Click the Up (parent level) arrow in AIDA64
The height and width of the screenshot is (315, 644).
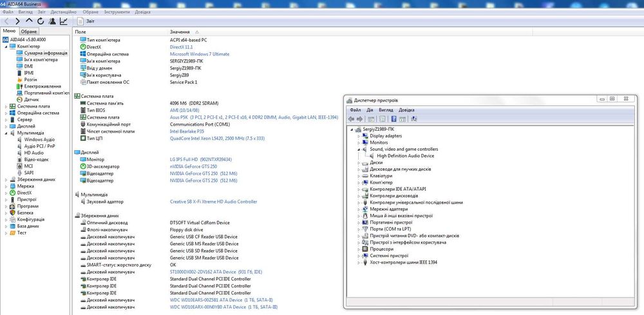[x=29, y=21]
